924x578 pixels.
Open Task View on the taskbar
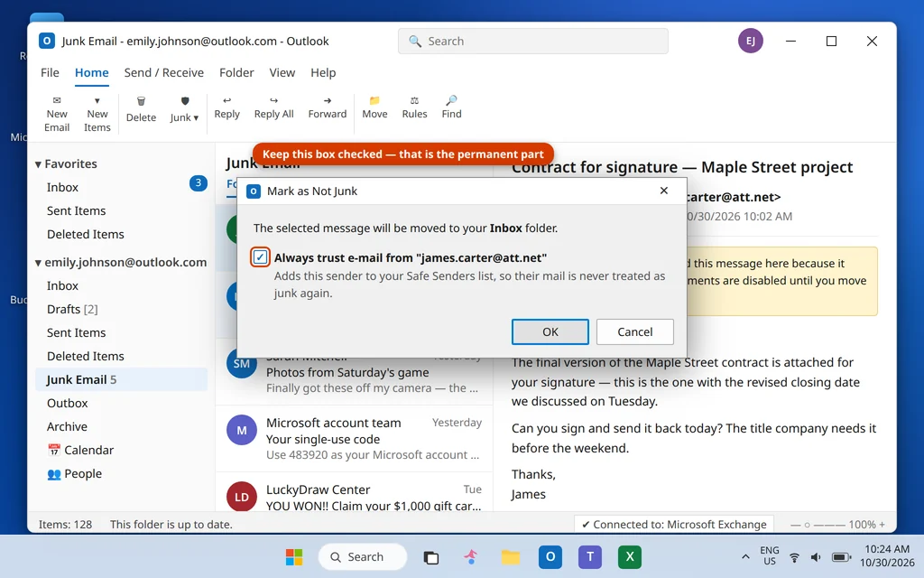click(x=431, y=557)
